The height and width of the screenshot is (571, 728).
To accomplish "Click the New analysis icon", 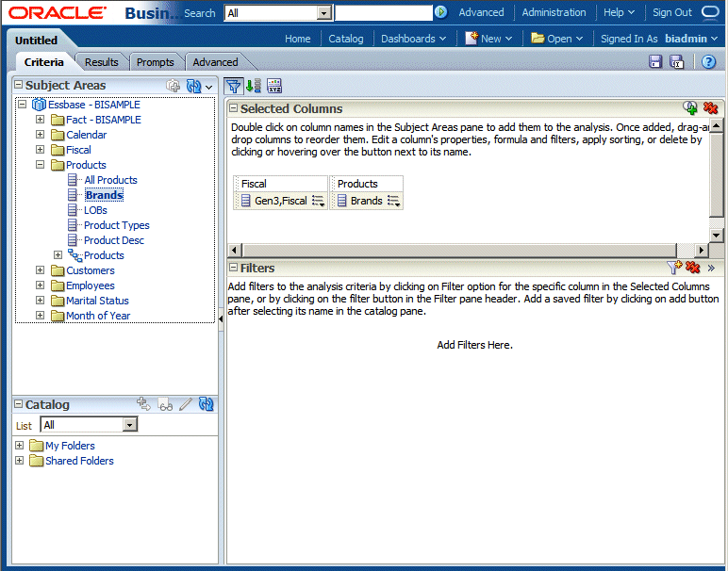I will pos(472,39).
